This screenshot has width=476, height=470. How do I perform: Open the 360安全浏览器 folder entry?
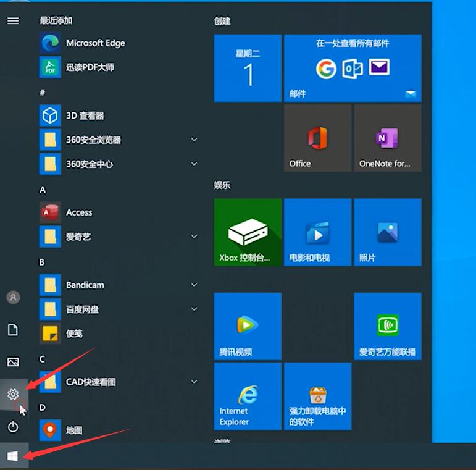[119, 140]
